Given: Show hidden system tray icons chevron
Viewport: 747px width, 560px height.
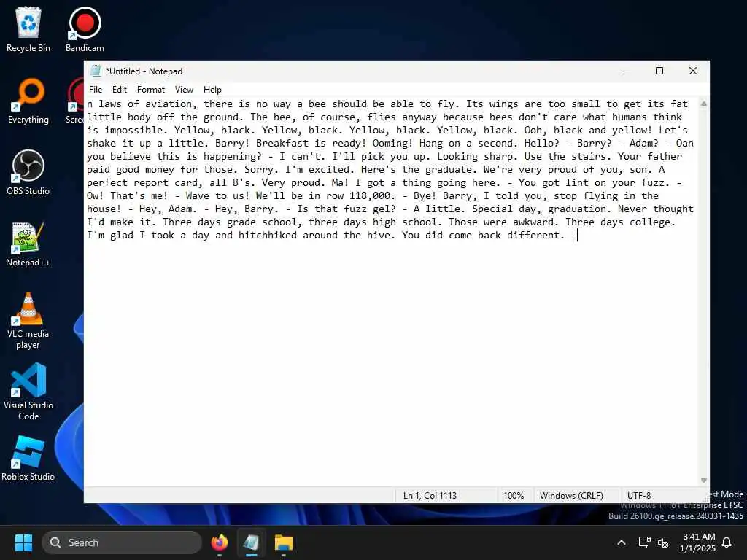Looking at the screenshot, I should 622,542.
